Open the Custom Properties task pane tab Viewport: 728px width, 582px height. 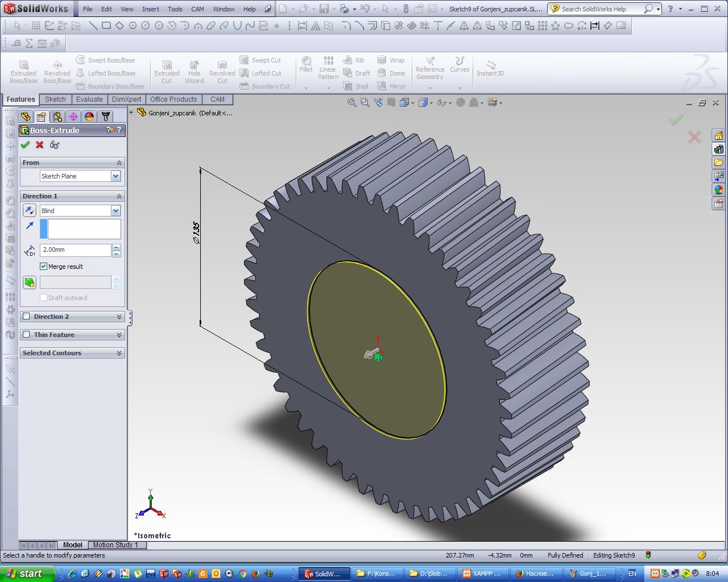(x=719, y=203)
